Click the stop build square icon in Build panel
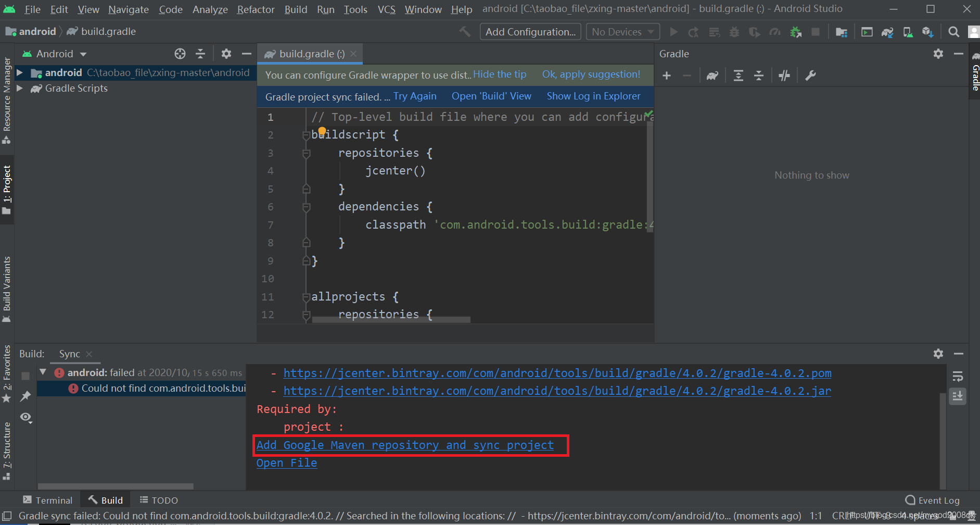980x525 pixels. 26,376
